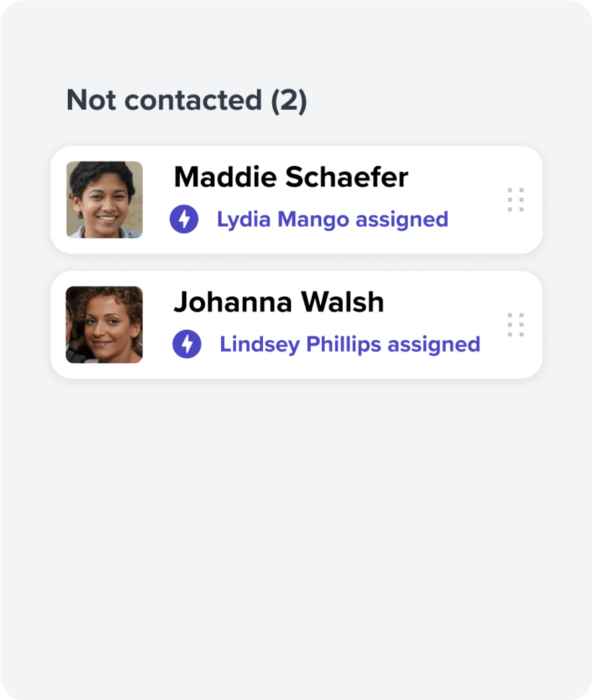Click the drag handle dots on Johanna Walsh's card

[x=515, y=325]
